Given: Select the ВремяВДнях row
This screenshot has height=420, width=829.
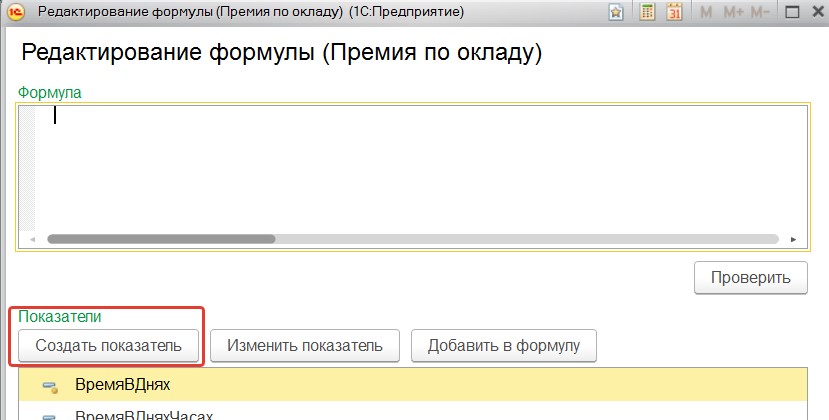Looking at the screenshot, I should (413, 385).
